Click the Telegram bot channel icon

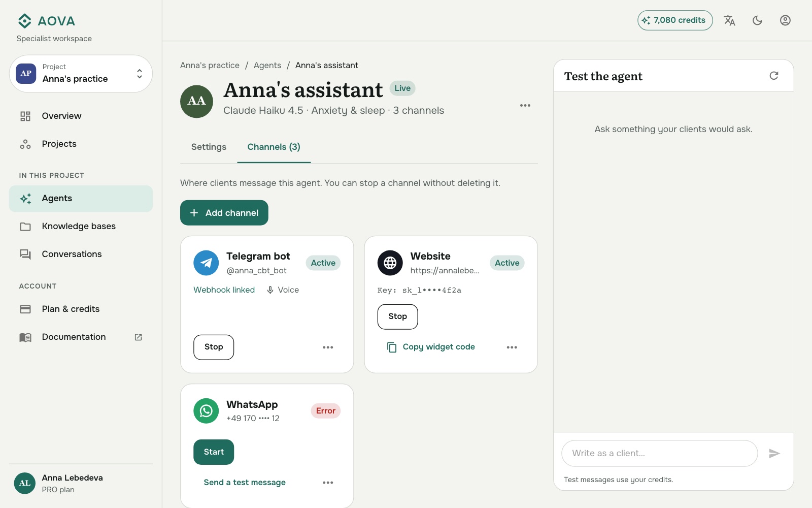click(206, 263)
